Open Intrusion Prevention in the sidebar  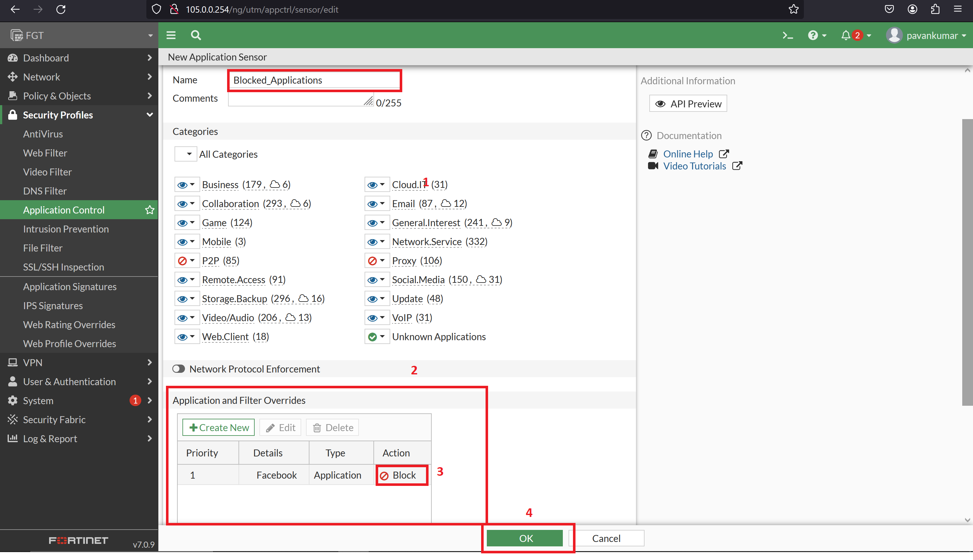pyautogui.click(x=66, y=229)
